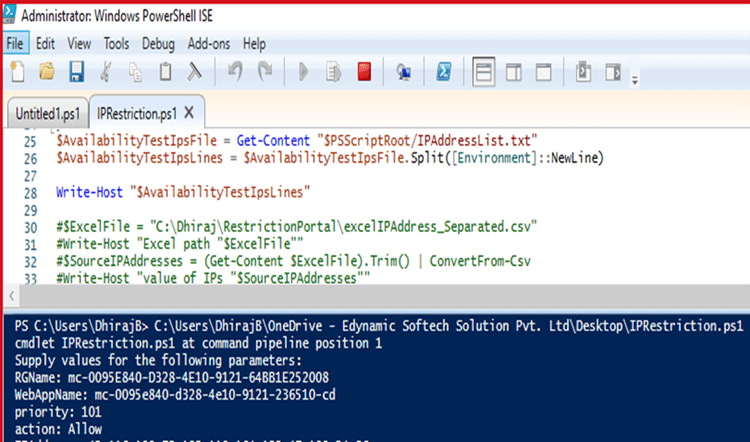750x442 pixels.
Task: Open New Remote PowerShell Tab icon
Action: pos(404,72)
